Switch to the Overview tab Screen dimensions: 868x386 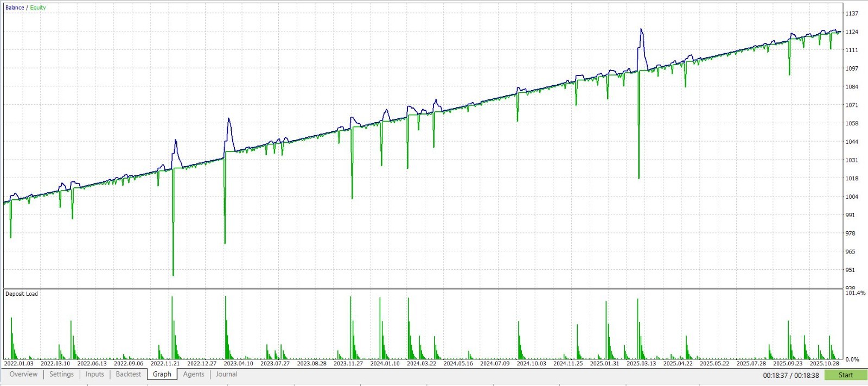[x=24, y=374]
